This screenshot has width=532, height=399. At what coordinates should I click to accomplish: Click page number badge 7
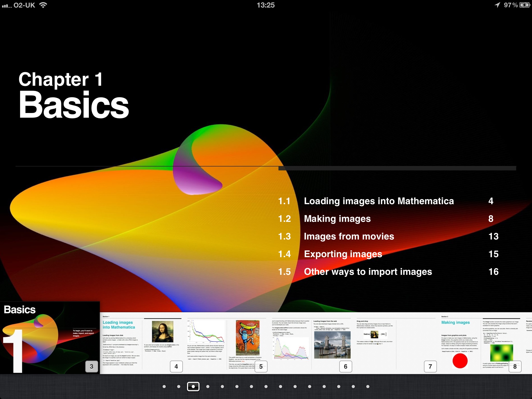pos(430,367)
